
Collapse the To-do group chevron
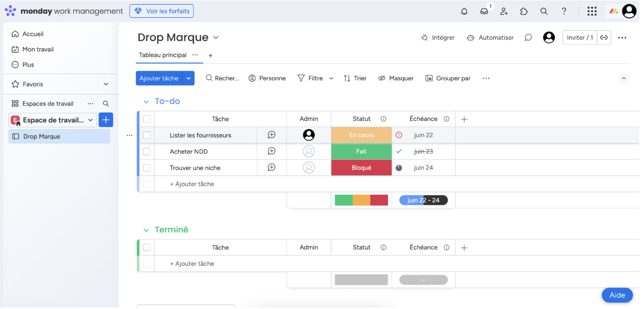click(146, 102)
